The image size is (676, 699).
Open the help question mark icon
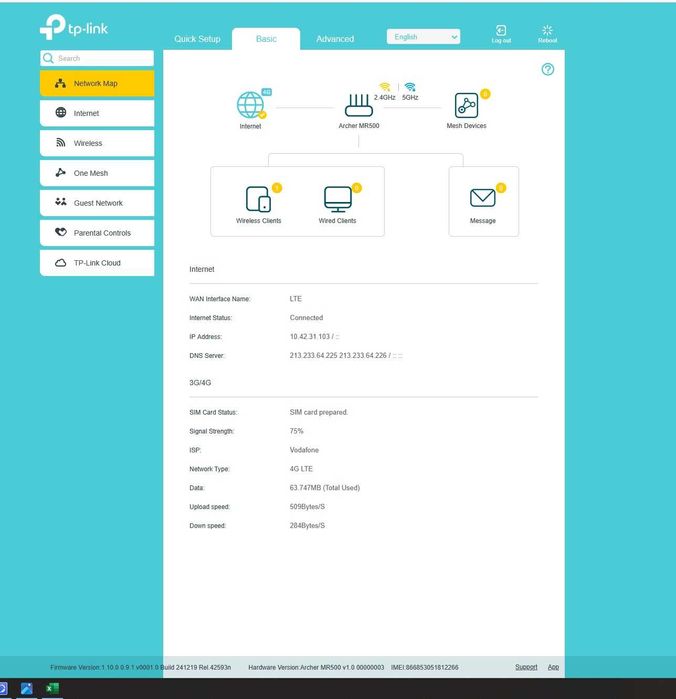point(548,69)
